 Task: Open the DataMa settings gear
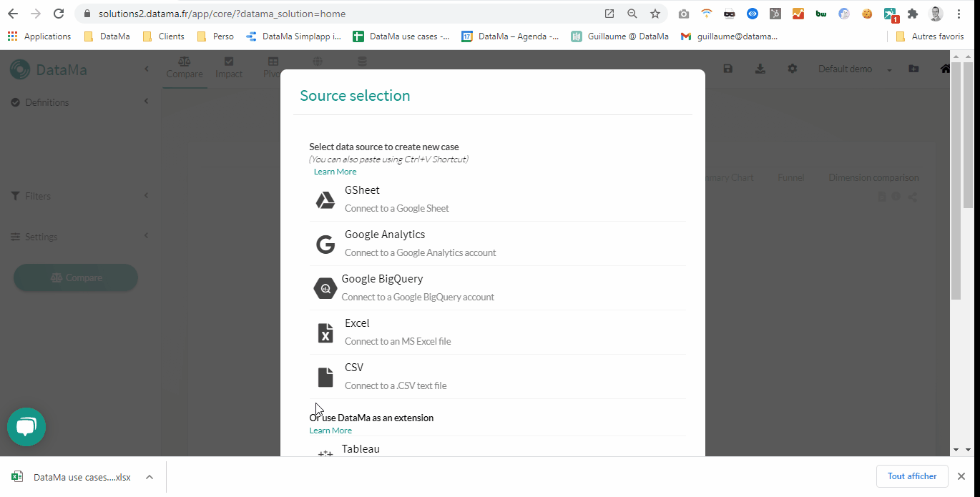coord(793,69)
